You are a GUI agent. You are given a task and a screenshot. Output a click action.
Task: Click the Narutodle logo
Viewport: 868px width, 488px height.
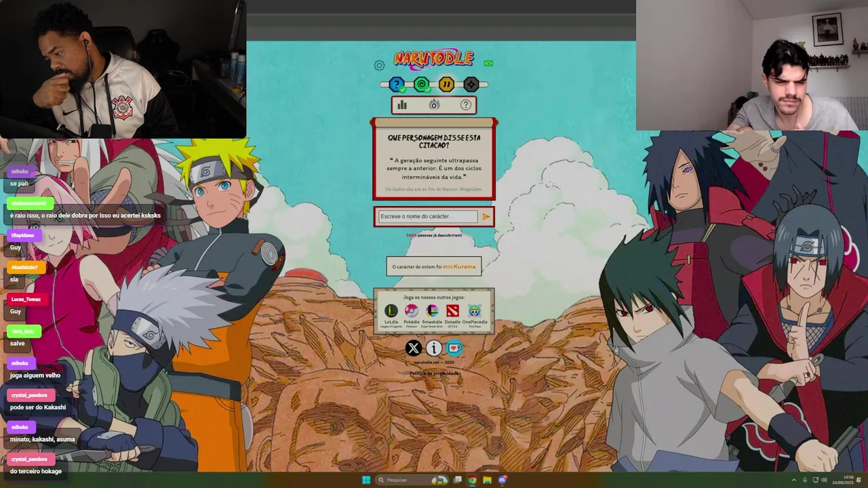coord(433,59)
